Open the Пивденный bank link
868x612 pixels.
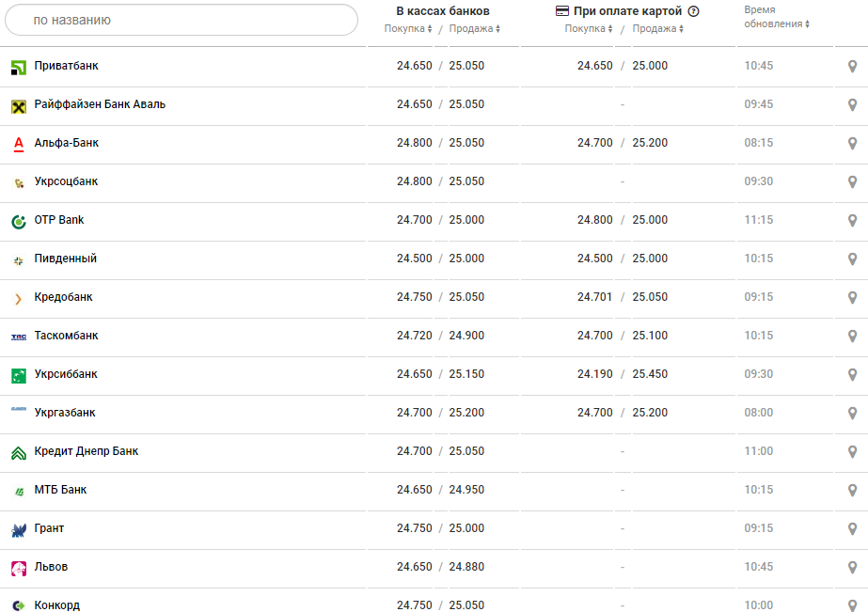tap(65, 259)
